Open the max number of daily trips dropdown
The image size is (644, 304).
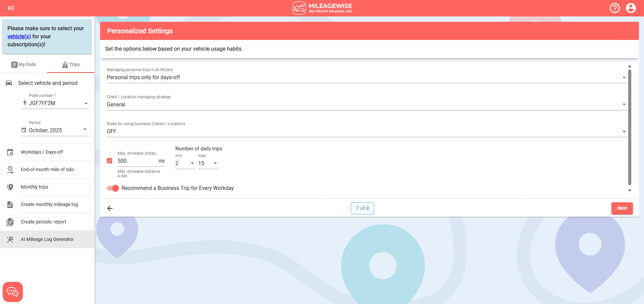(x=215, y=163)
